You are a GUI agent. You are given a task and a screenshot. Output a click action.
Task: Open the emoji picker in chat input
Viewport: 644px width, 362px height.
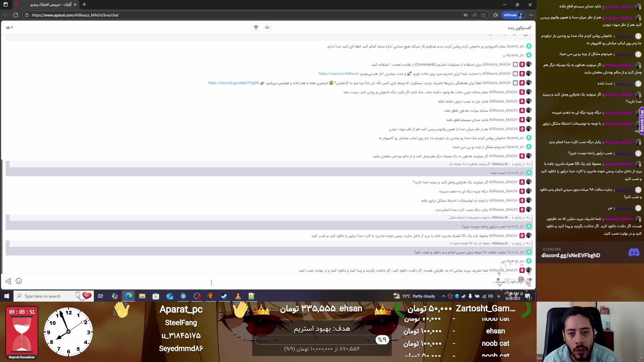pyautogui.click(x=19, y=281)
